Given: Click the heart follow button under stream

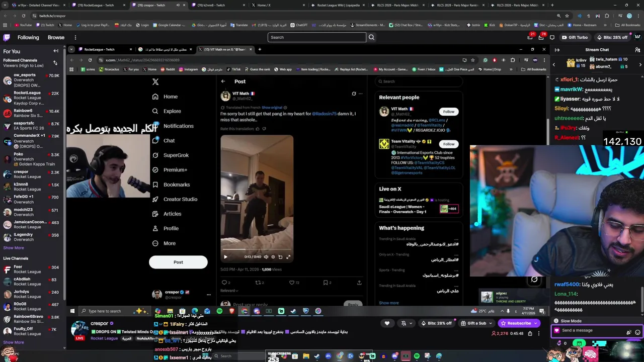Looking at the screenshot, I should [x=387, y=323].
